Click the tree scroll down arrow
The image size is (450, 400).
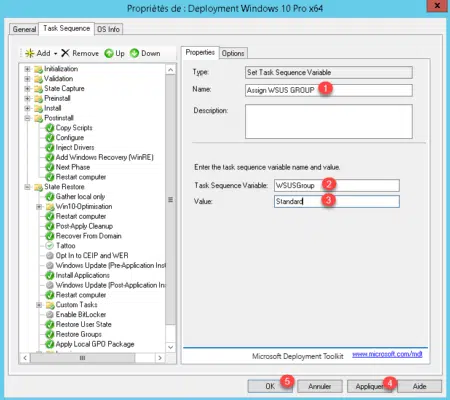[x=171, y=347]
